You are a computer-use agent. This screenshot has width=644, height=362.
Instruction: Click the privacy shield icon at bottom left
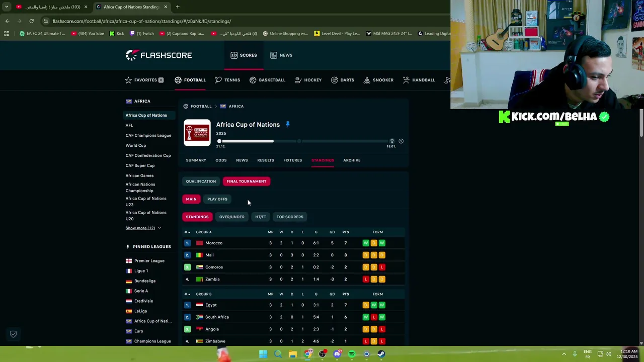(x=14, y=334)
